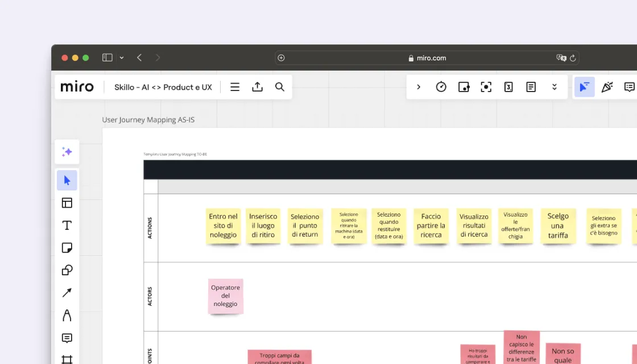637x364 pixels.
Task: Select the Text tool
Action: pyautogui.click(x=67, y=225)
